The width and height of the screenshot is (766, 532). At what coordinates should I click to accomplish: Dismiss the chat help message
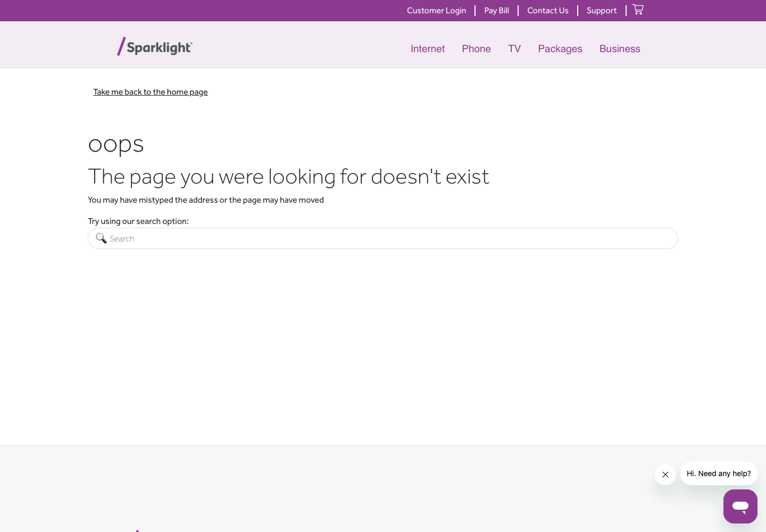pos(665,475)
